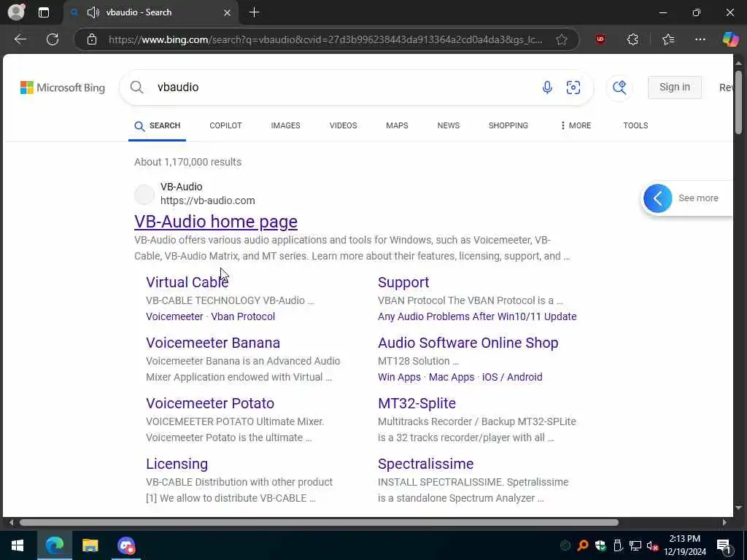Open the Edge profile avatar icon
The height and width of the screenshot is (560, 747).
tap(16, 12)
